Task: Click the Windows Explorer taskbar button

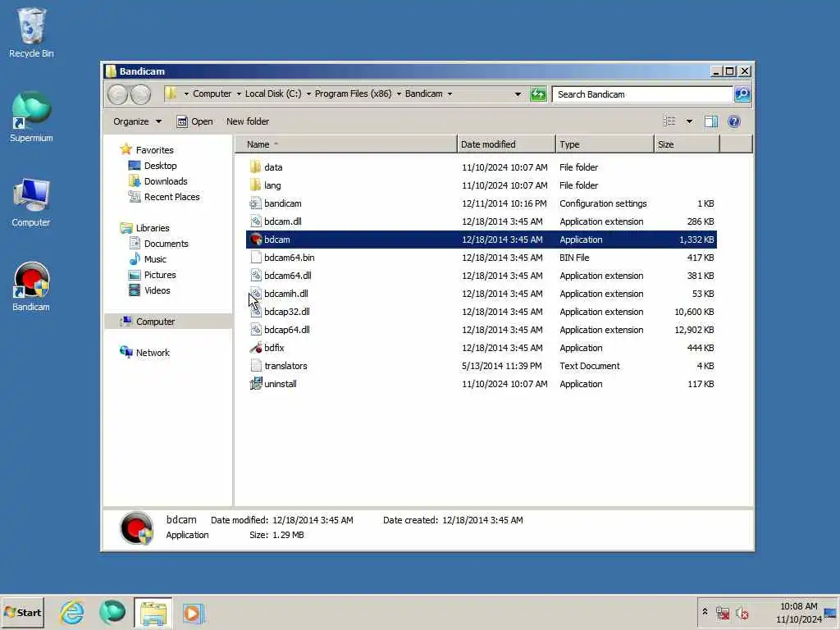Action: click(153, 614)
